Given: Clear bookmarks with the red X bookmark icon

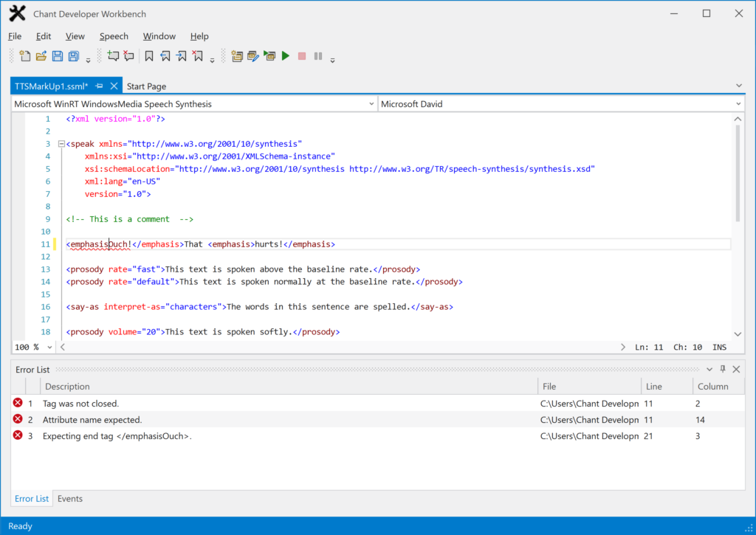Looking at the screenshot, I should pos(198,56).
